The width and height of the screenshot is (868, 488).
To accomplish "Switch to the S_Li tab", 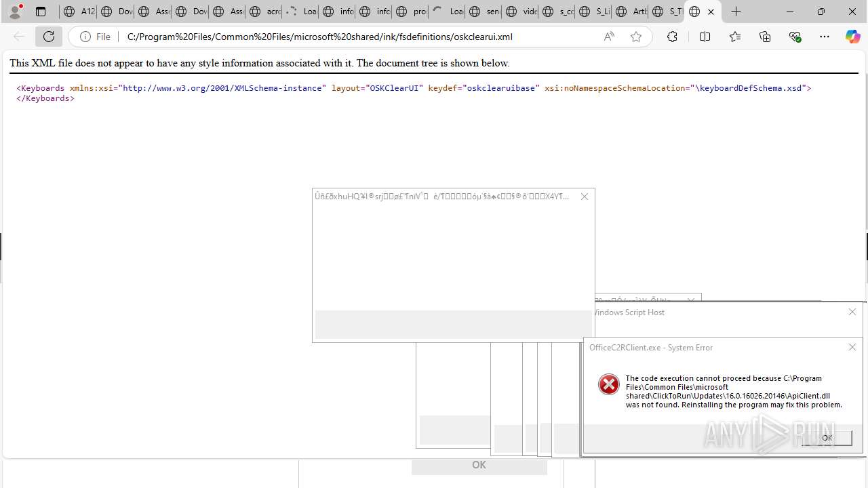I will 593,12.
